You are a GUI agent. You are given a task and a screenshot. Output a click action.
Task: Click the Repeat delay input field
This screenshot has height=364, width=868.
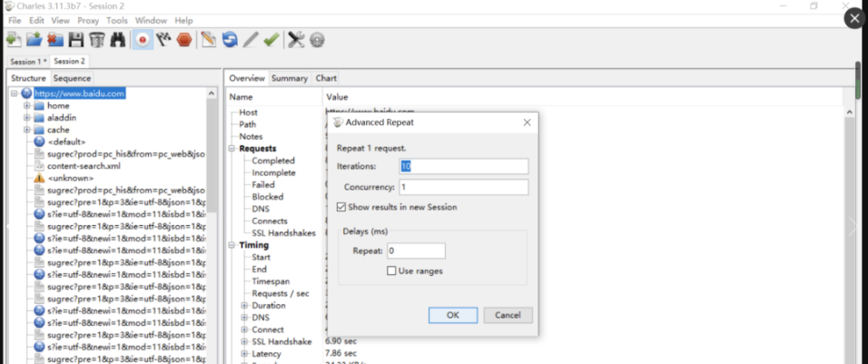416,251
